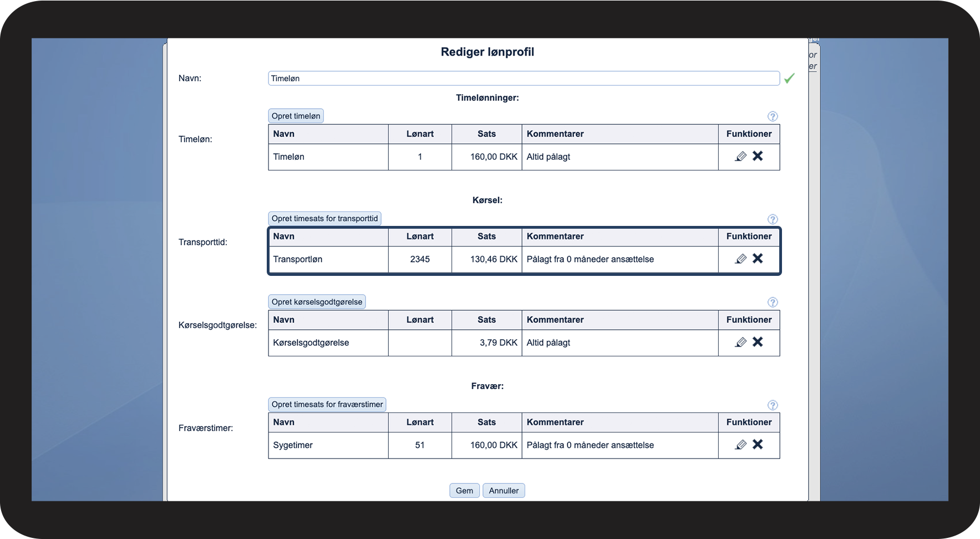Screen dimensions: 980x539
Task: Focus the Navn input field containing Timeløn
Action: [524, 78]
